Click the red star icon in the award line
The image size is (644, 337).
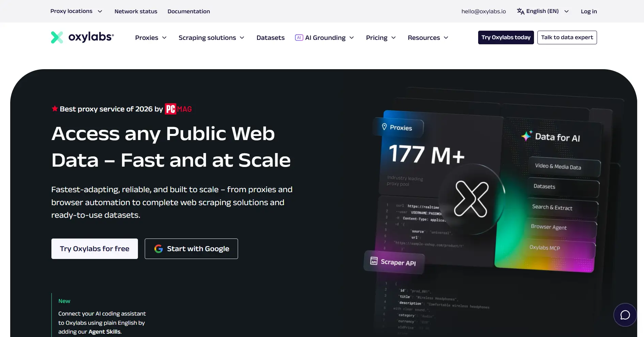[x=54, y=109]
